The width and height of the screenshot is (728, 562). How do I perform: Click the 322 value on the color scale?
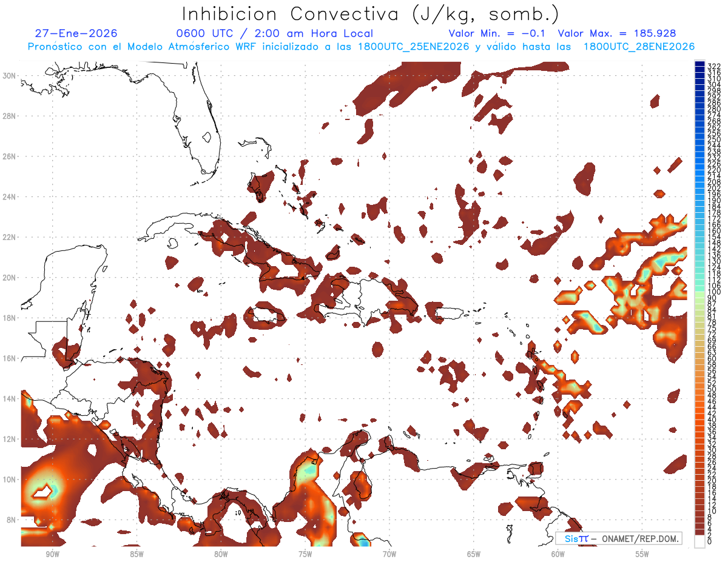click(714, 65)
